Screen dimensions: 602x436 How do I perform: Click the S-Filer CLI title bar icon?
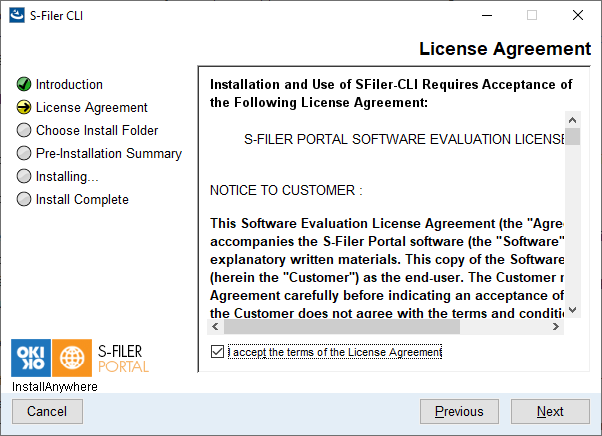pos(17,15)
